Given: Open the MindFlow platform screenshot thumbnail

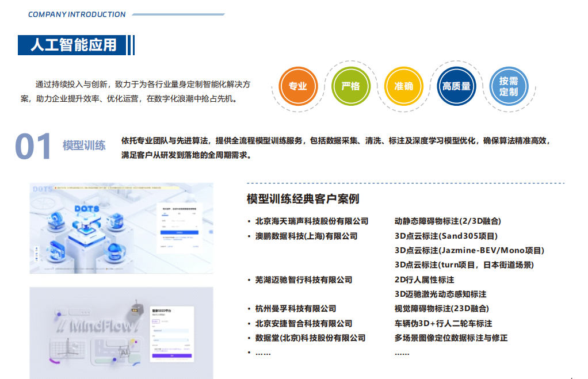Looking at the screenshot, I should [121, 332].
